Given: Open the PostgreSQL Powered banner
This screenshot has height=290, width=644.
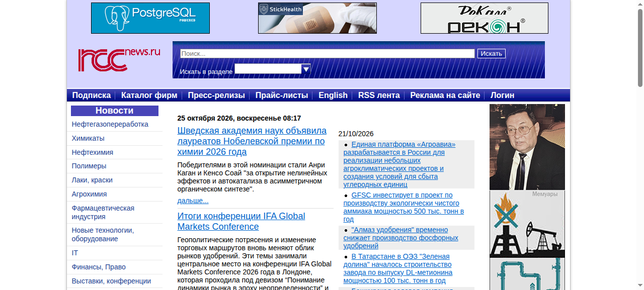Looking at the screenshot, I should click(x=150, y=18).
